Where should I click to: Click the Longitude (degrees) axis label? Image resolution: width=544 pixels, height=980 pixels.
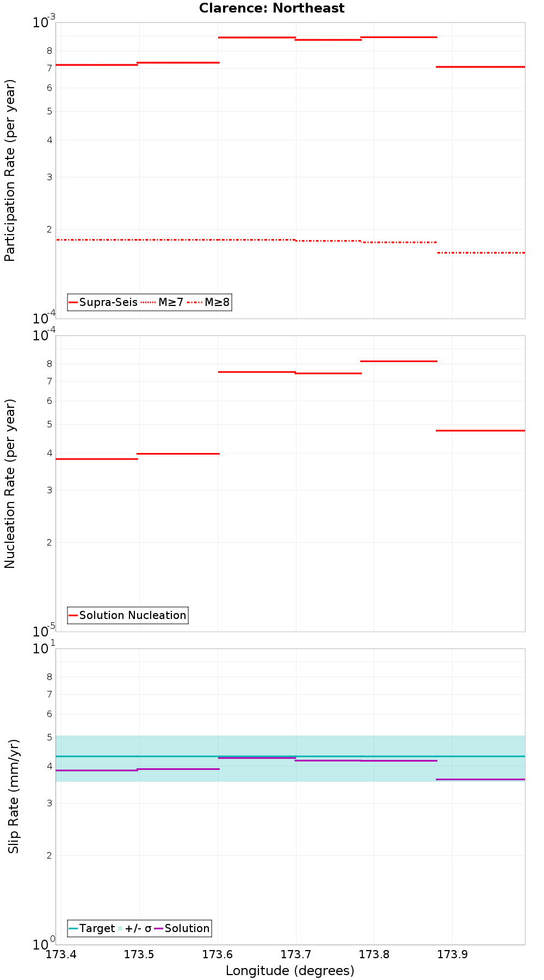[x=290, y=971]
